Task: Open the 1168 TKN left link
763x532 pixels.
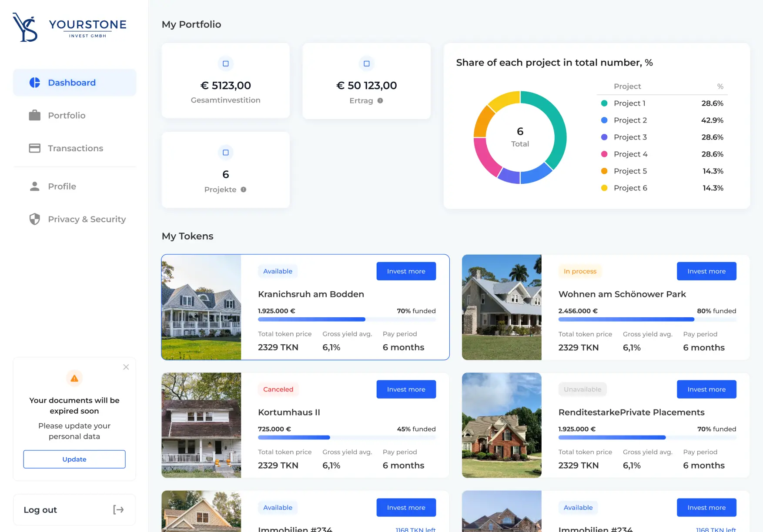Action: tap(415, 530)
